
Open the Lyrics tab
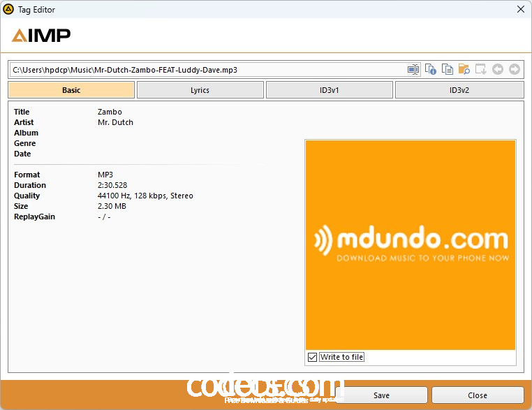coord(200,90)
